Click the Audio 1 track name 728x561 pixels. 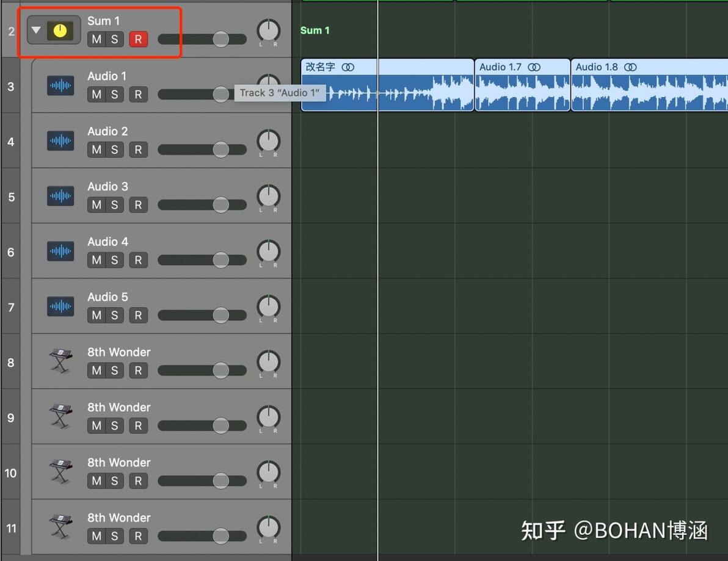pyautogui.click(x=107, y=76)
